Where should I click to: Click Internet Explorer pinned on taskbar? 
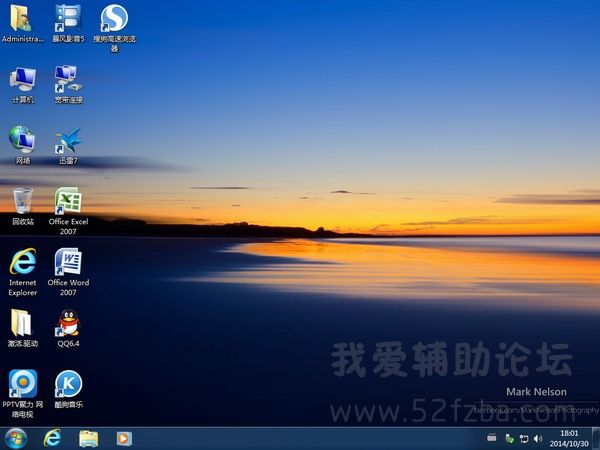click(x=52, y=438)
